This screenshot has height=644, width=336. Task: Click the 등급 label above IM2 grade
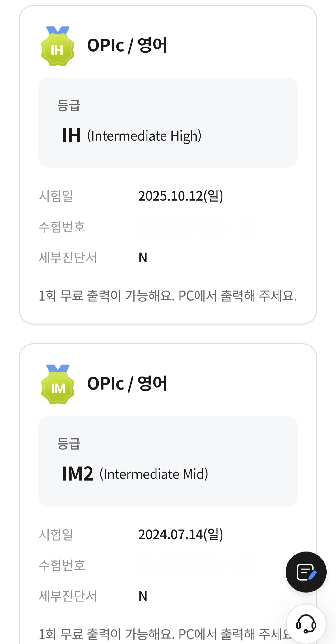tap(69, 444)
